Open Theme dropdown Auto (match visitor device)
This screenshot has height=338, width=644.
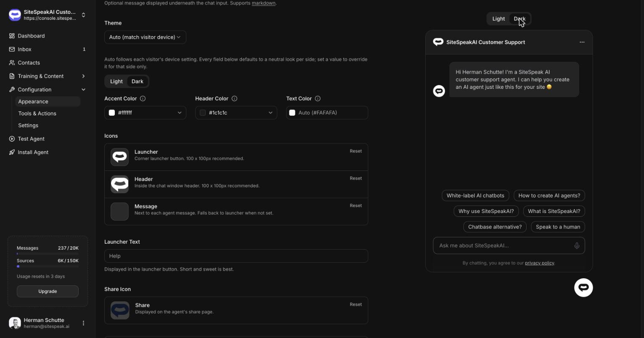[145, 37]
